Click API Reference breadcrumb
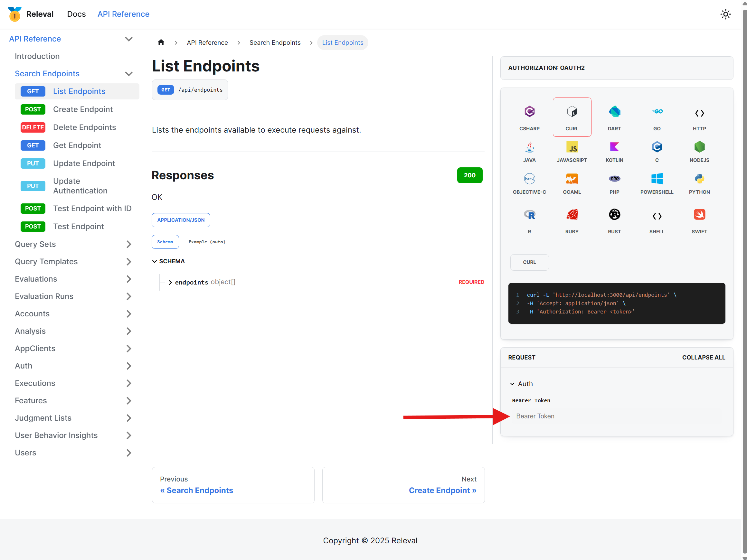This screenshot has height=560, width=747. [x=207, y=42]
